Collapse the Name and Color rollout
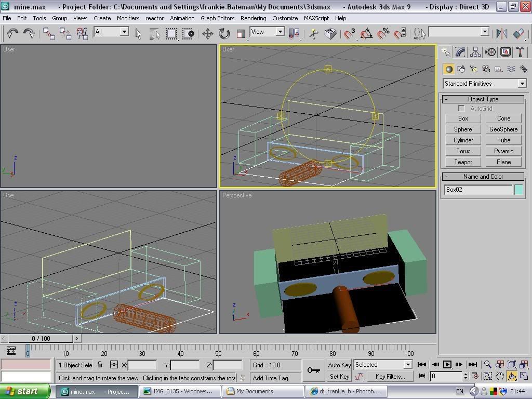532x399 pixels. coord(483,177)
